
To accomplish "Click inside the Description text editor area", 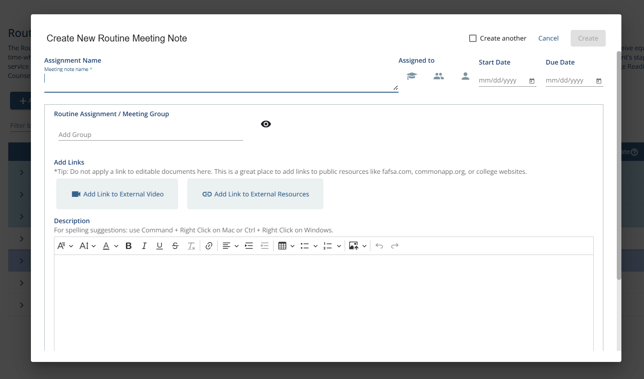I will [324, 303].
